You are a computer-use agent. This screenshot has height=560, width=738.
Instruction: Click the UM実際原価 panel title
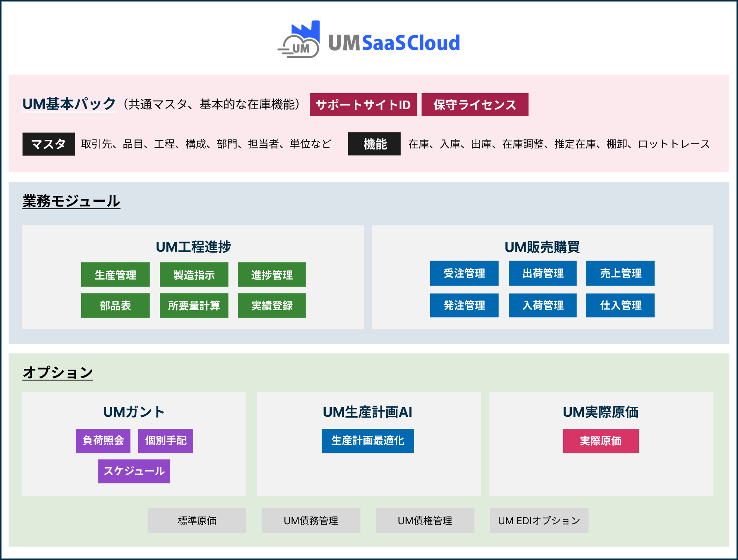tap(601, 412)
